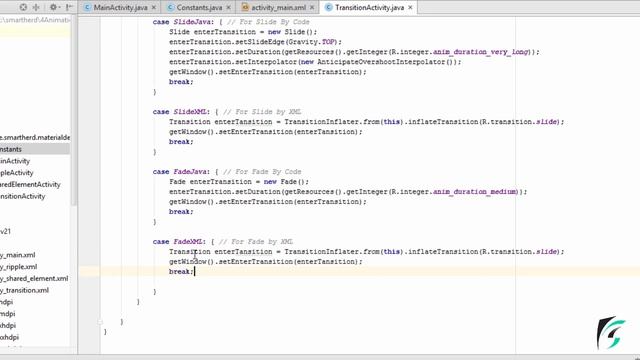Viewport: 640px width, 360px height.
Task: Click on 'anim_duration_medium' resource name
Action: coord(475,192)
